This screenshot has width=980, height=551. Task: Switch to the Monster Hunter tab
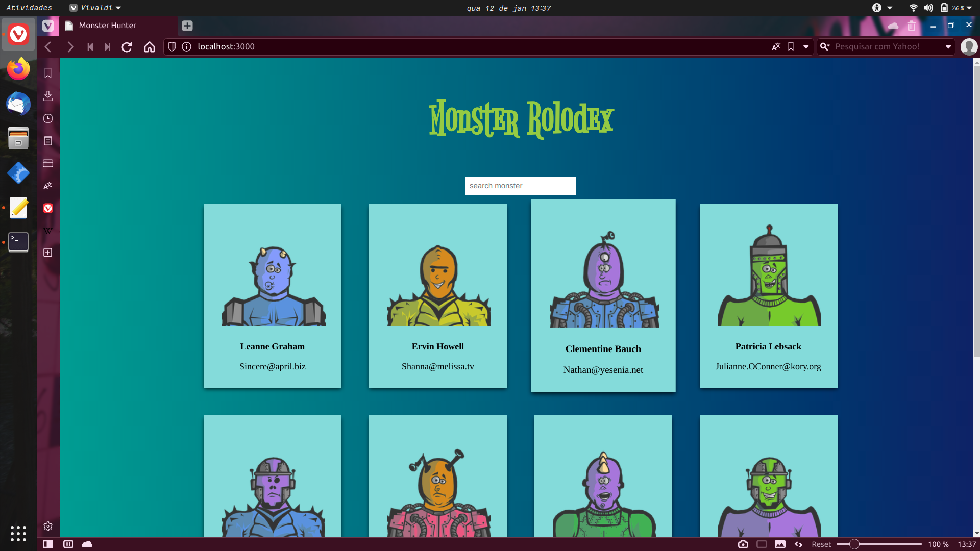click(107, 25)
